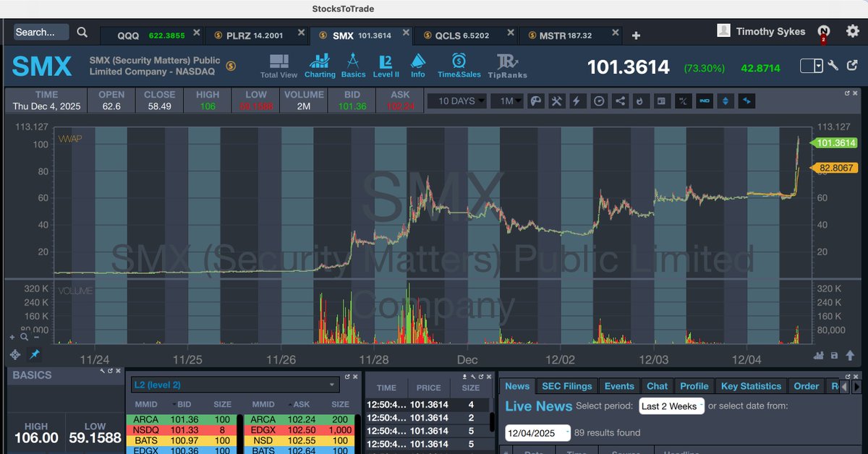This screenshot has width=868, height=454.
Task: Click the news panel icon in chart toolbar
Action: [x=660, y=101]
